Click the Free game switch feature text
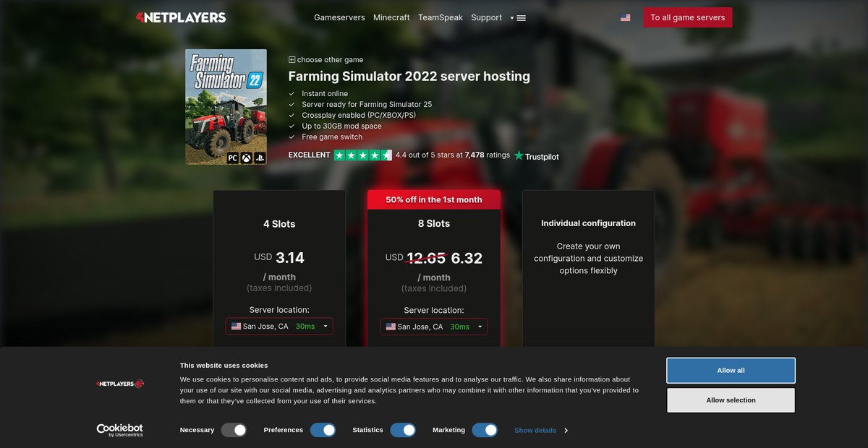Image resolution: width=868 pixels, height=448 pixels. (x=332, y=137)
